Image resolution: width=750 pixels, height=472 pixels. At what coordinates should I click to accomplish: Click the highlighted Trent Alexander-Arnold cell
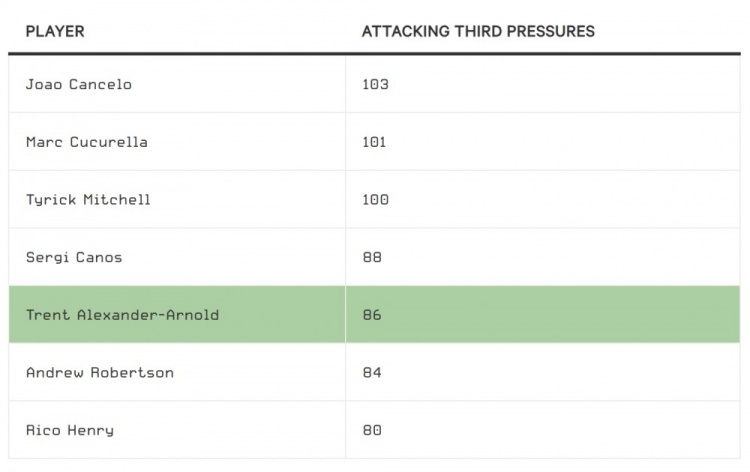tap(177, 315)
